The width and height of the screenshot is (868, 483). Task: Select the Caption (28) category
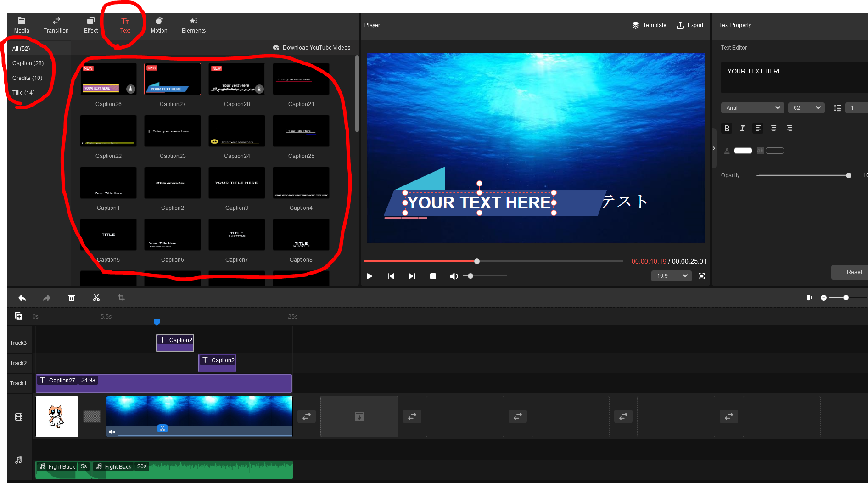(28, 63)
